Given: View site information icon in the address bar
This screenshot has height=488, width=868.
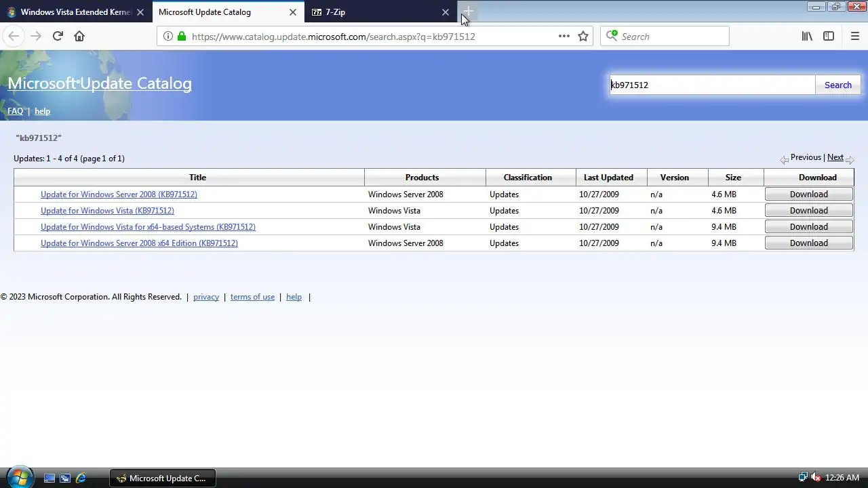Looking at the screenshot, I should (168, 37).
